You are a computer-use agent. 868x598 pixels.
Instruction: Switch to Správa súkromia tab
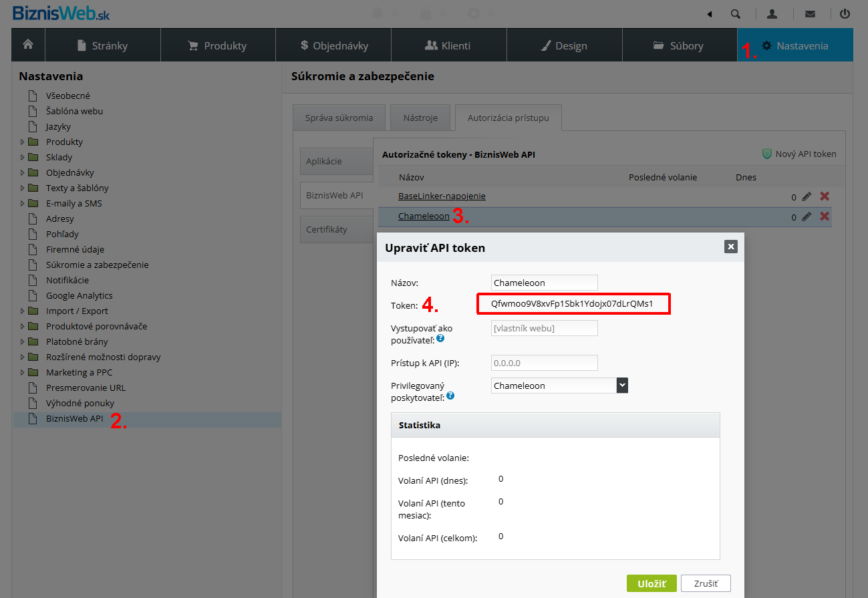[339, 118]
